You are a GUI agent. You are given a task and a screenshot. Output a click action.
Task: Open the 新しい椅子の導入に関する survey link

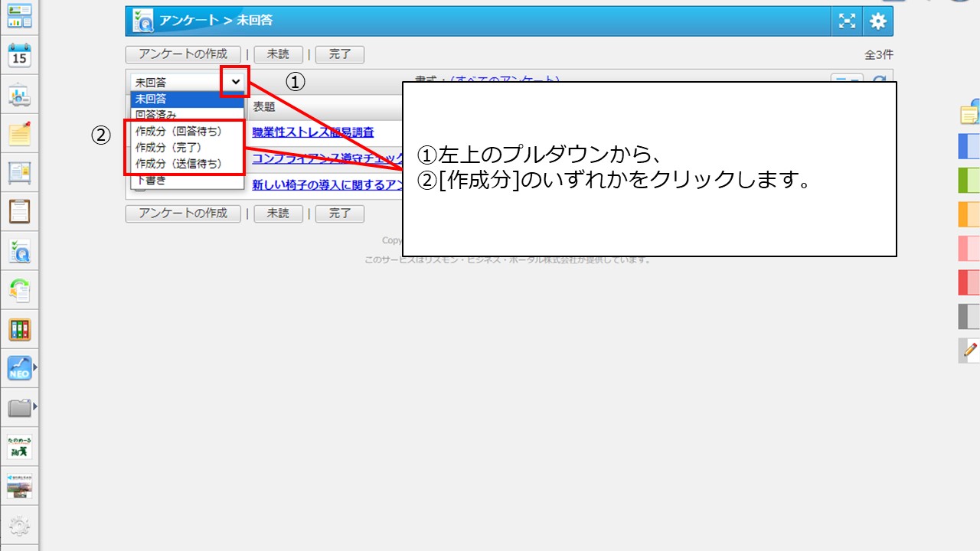pyautogui.click(x=328, y=184)
